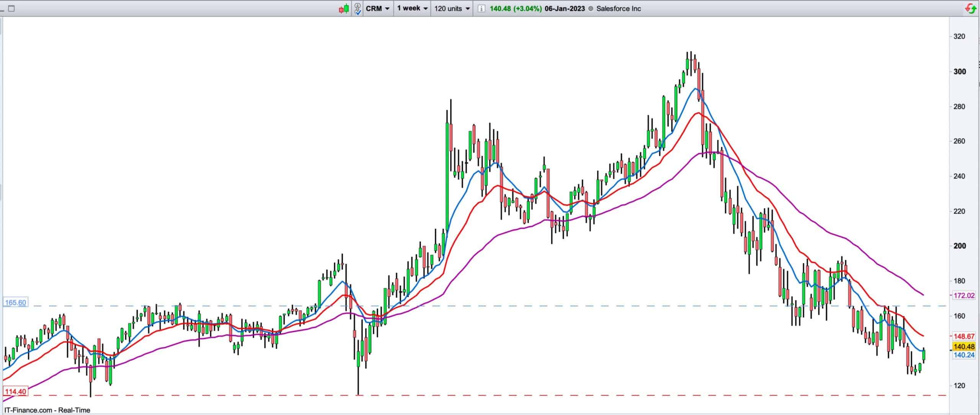The width and height of the screenshot is (980, 415).
Task: Open the info icon beside price
Action: (x=482, y=8)
